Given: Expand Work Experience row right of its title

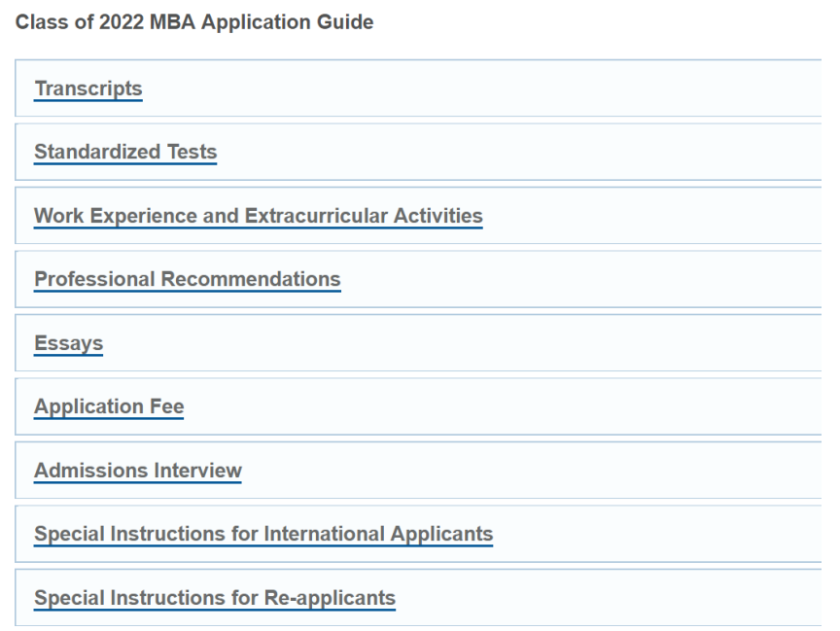Looking at the screenshot, I should [651, 216].
